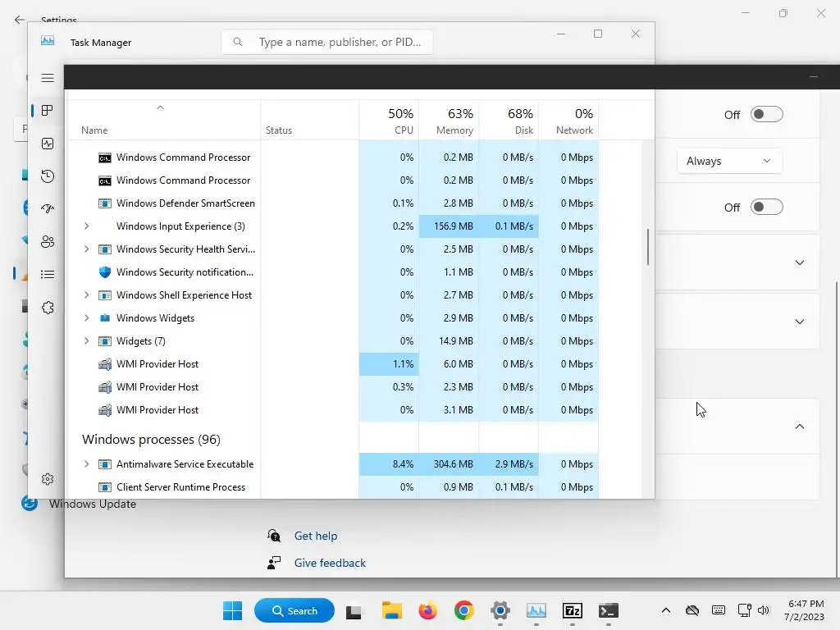840x630 pixels.
Task: Open touch keyboard tray icon
Action: (x=719, y=610)
